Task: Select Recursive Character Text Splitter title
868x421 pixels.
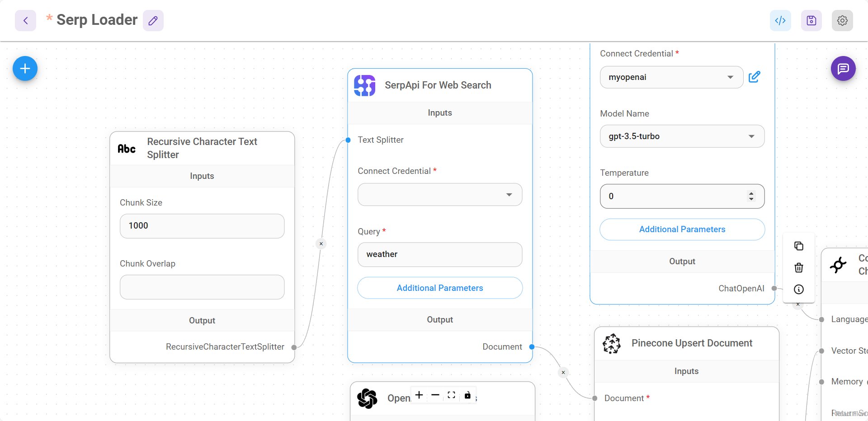Action: tap(202, 148)
